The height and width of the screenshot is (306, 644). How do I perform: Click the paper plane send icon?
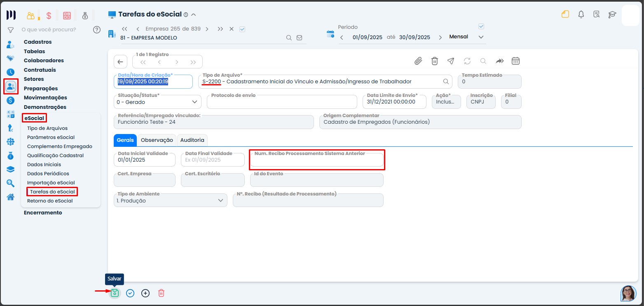(451, 61)
